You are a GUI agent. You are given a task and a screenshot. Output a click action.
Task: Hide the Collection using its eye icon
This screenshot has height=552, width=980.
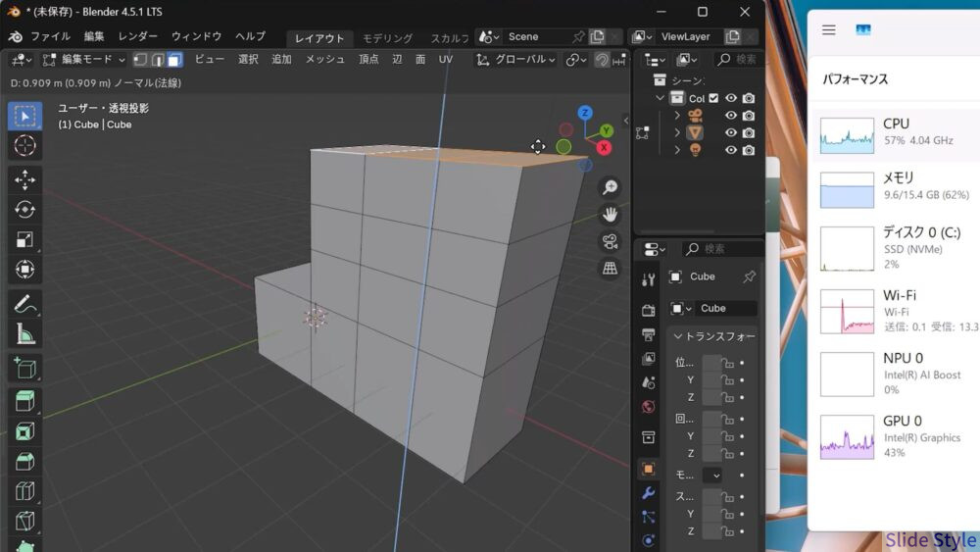point(730,98)
